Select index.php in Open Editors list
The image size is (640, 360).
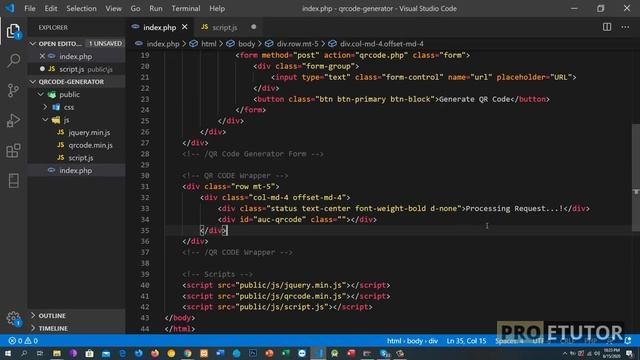click(76, 56)
